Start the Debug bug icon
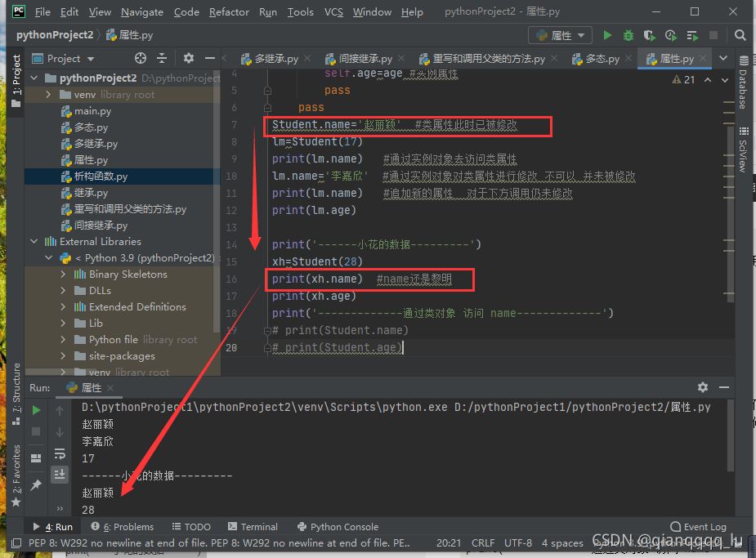The height and width of the screenshot is (558, 756). click(628, 35)
